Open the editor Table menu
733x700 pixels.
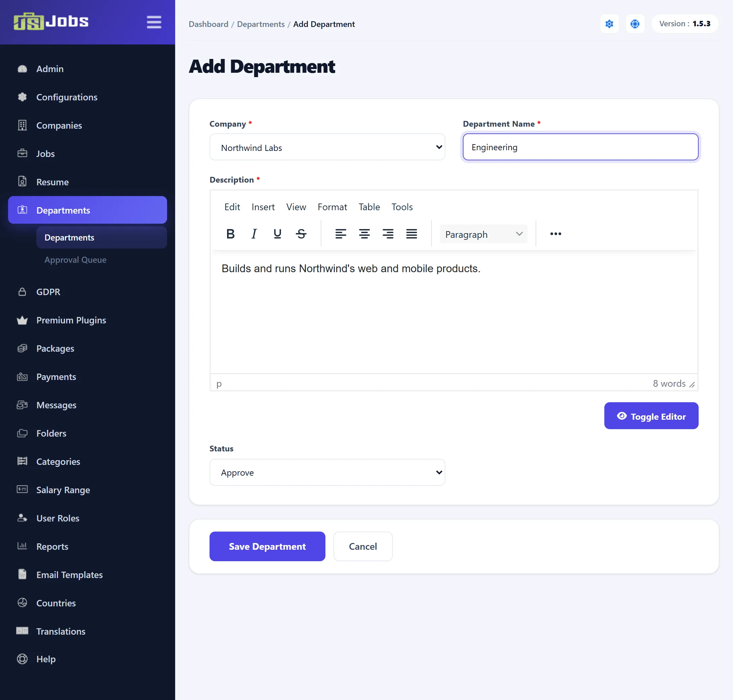tap(369, 207)
